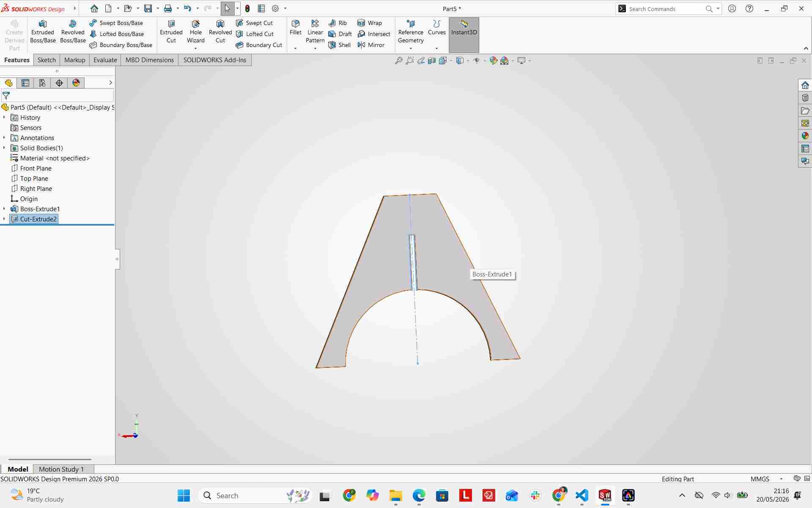Expand the Boss-Extrude1 feature node
The image size is (812, 508).
pos(4,209)
